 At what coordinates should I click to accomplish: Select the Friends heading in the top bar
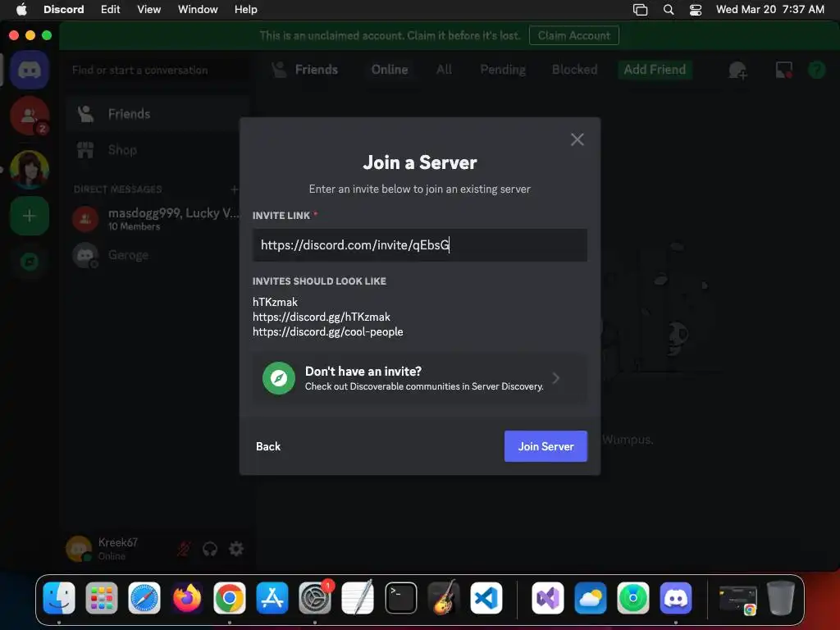[316, 70]
